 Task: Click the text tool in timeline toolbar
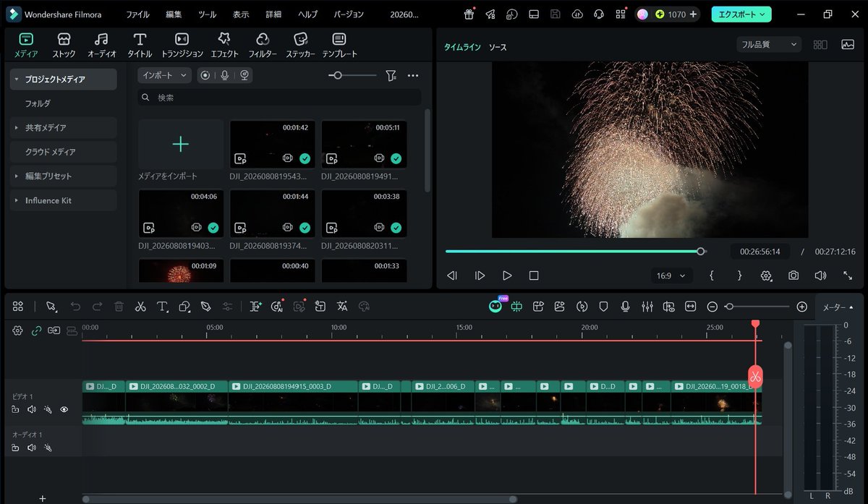(162, 307)
